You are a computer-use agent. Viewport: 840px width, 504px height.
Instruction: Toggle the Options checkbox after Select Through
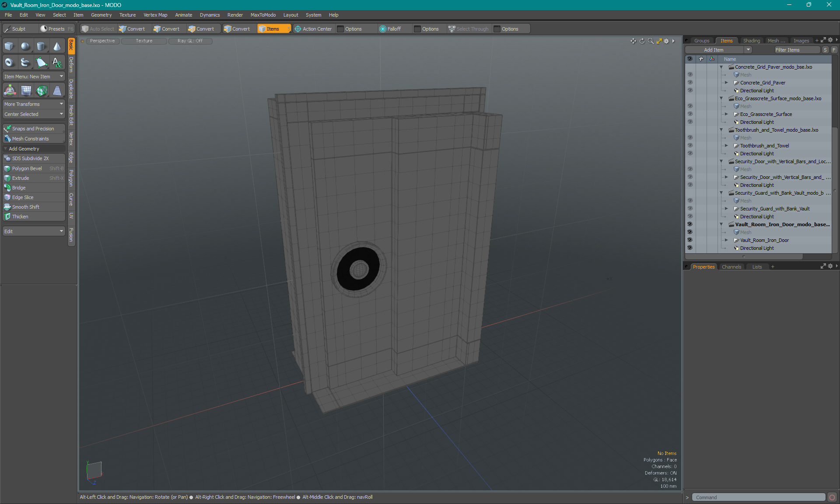[497, 29]
